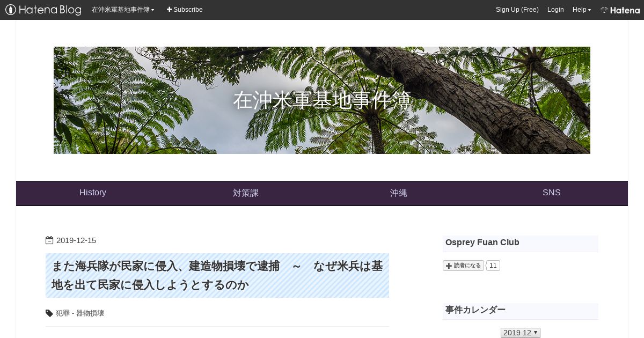Expand the Help dropdown menu

582,10
